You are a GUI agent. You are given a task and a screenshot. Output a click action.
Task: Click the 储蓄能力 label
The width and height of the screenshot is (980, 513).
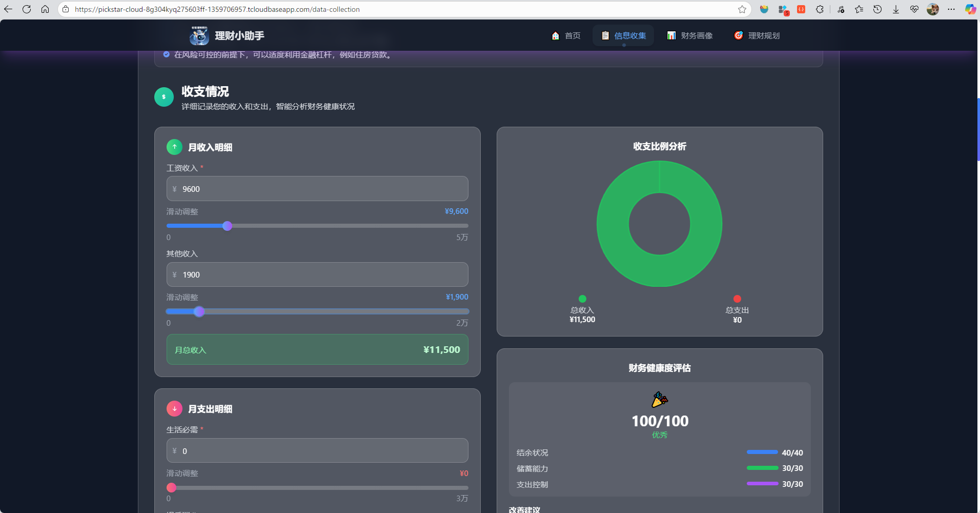[x=532, y=468]
